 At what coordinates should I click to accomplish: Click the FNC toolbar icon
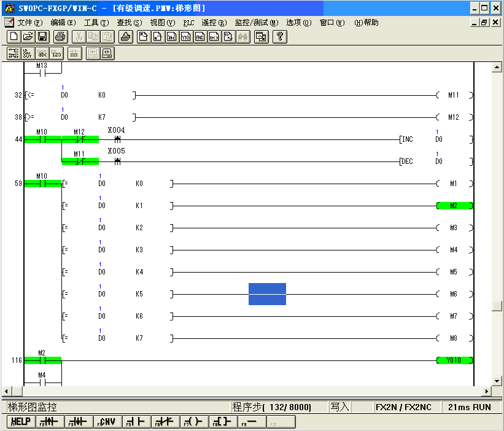point(200,37)
